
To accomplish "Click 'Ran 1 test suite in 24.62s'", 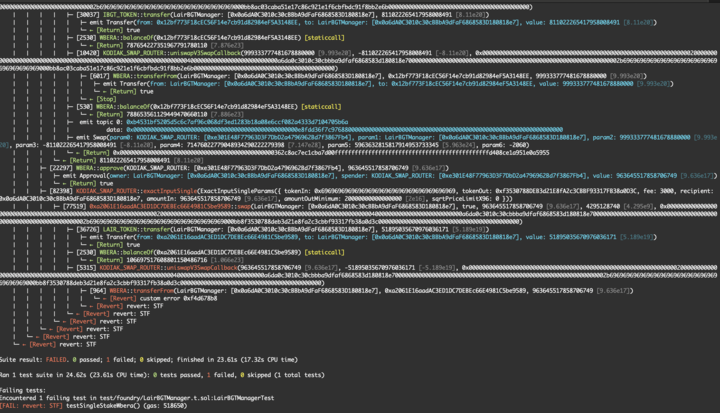I will (x=42, y=375).
